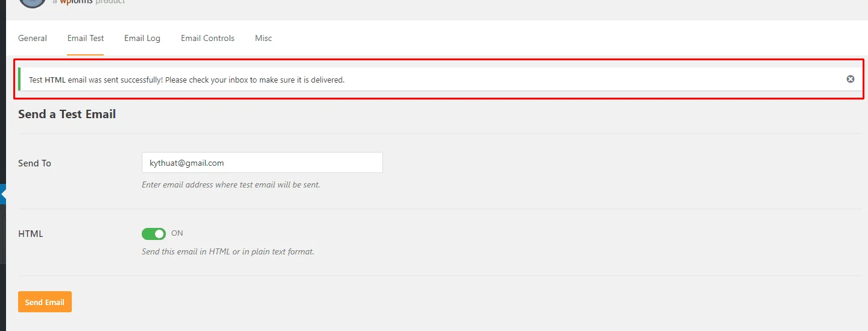Select the Email Test tab
The width and height of the screenshot is (868, 331).
pos(86,38)
